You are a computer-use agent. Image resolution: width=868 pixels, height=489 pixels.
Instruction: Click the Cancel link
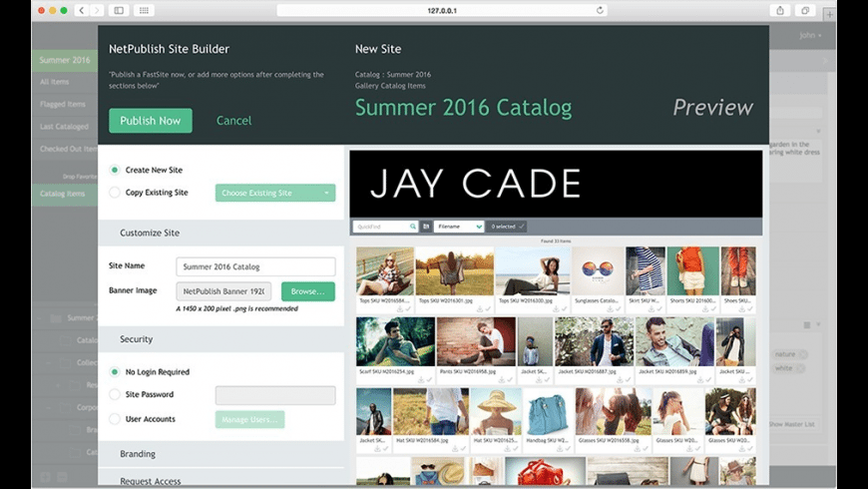click(x=233, y=121)
